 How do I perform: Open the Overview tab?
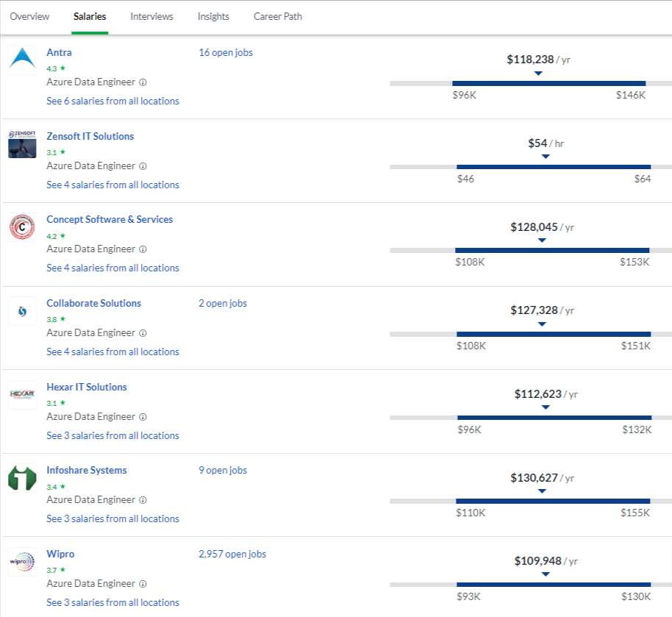(30, 16)
